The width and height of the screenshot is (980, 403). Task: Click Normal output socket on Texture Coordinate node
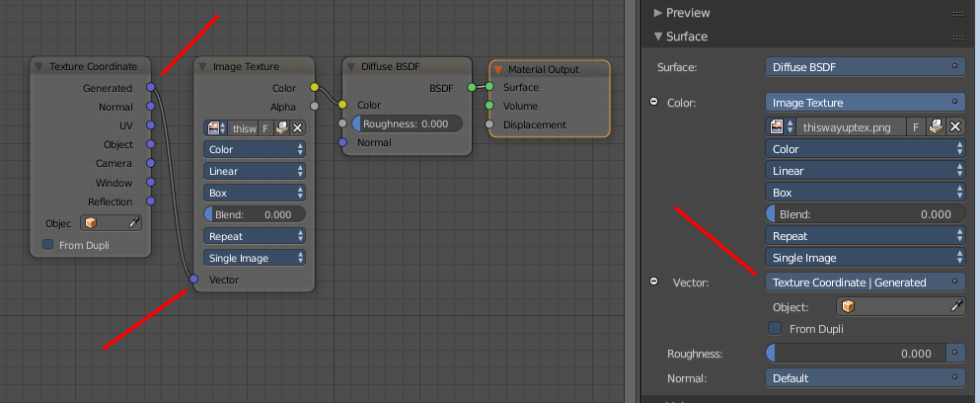[151, 107]
